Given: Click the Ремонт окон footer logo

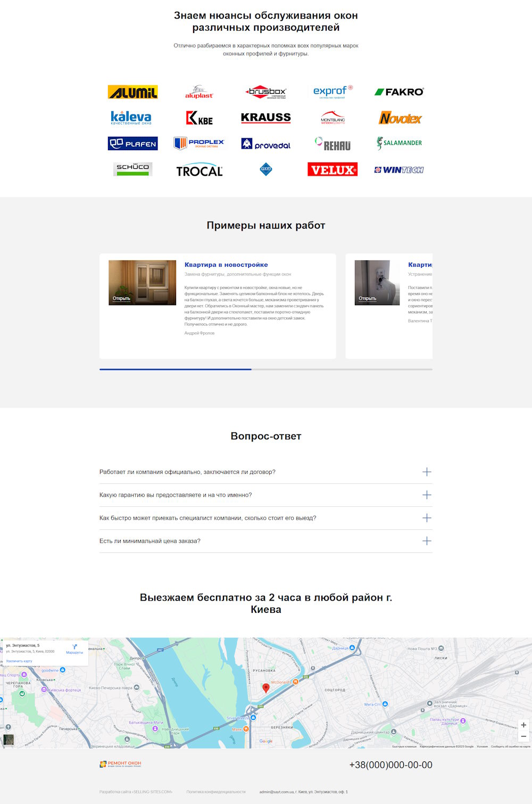Looking at the screenshot, I should (120, 764).
